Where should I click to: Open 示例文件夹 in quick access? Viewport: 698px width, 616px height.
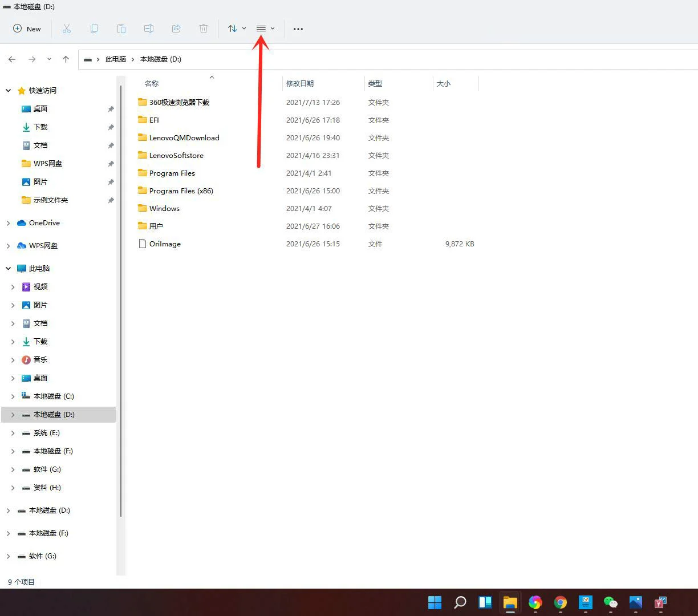point(44,200)
